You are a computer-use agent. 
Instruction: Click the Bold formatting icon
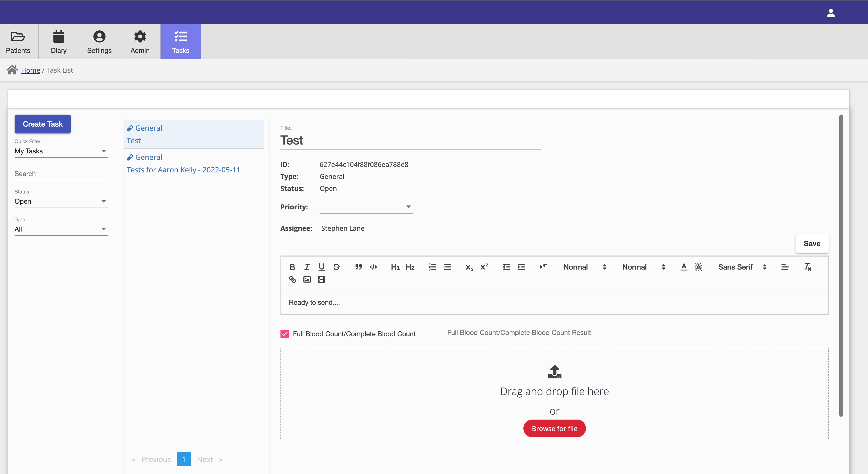[x=291, y=267]
